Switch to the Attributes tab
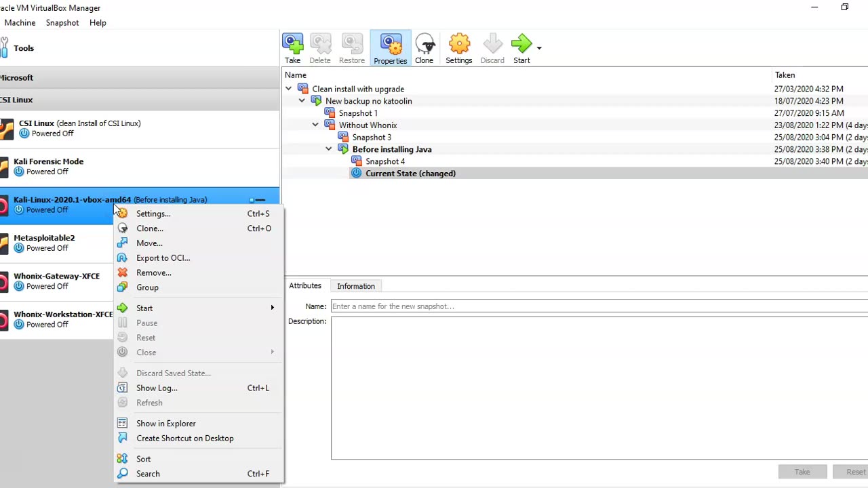 (x=305, y=286)
